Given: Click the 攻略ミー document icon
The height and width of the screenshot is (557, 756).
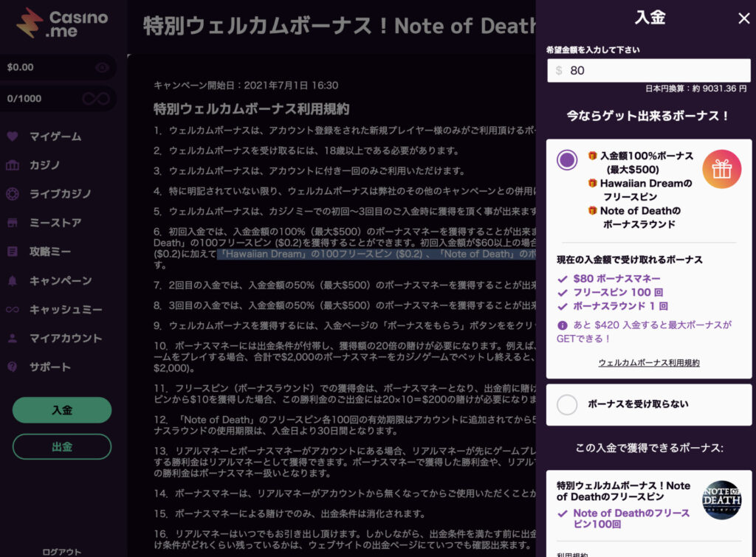Looking at the screenshot, I should point(13,252).
